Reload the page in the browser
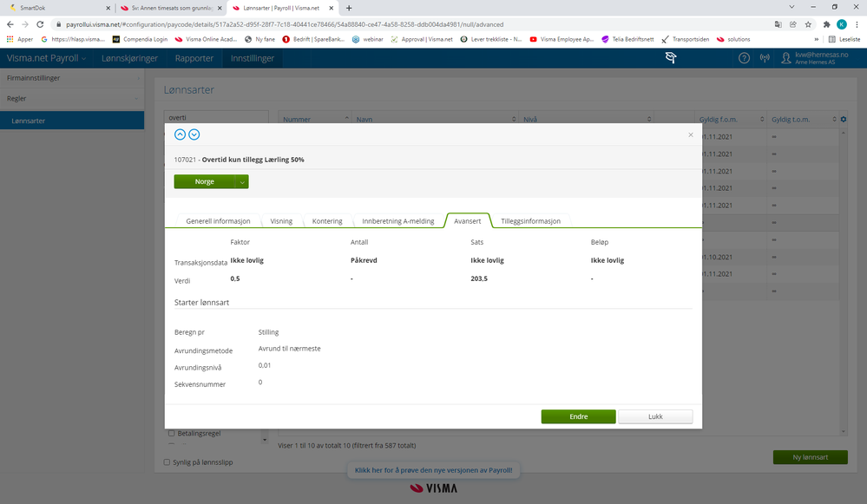The width and height of the screenshot is (867, 504). coord(40,24)
